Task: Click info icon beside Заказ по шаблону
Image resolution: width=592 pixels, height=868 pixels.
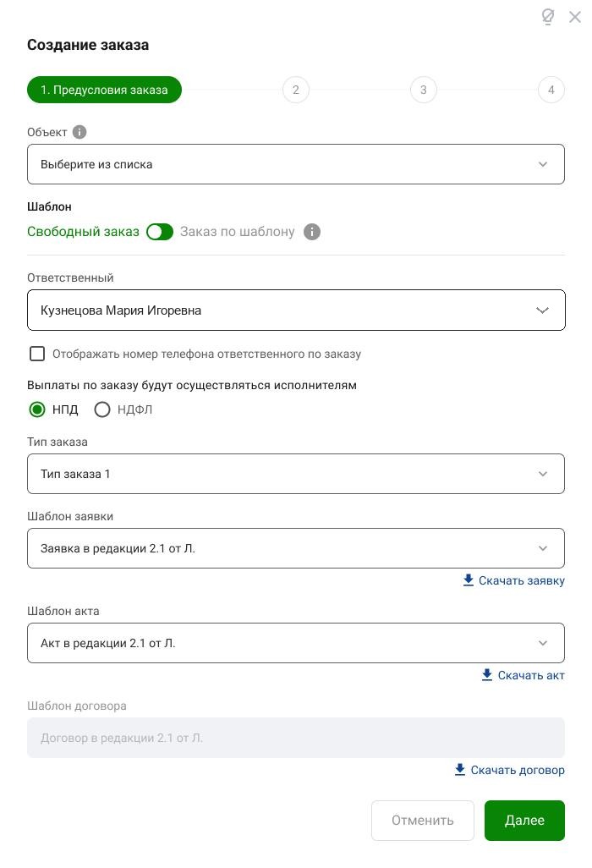Action: tap(312, 232)
